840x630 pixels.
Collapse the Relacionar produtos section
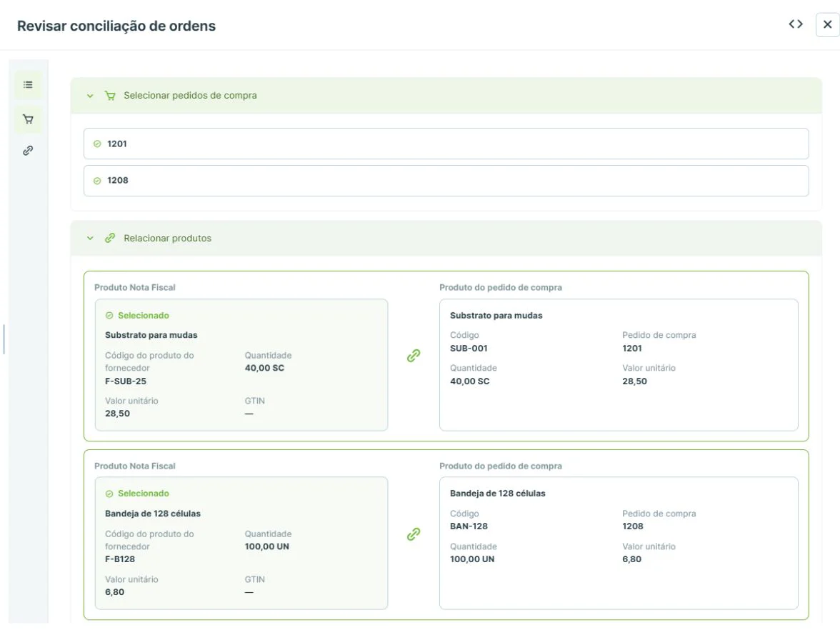90,239
